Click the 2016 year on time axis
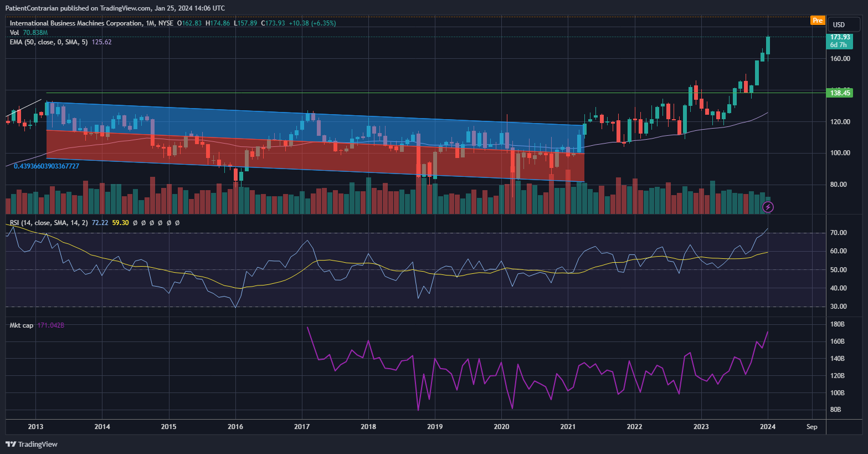Screen dimensions: 868x454 click(235, 427)
